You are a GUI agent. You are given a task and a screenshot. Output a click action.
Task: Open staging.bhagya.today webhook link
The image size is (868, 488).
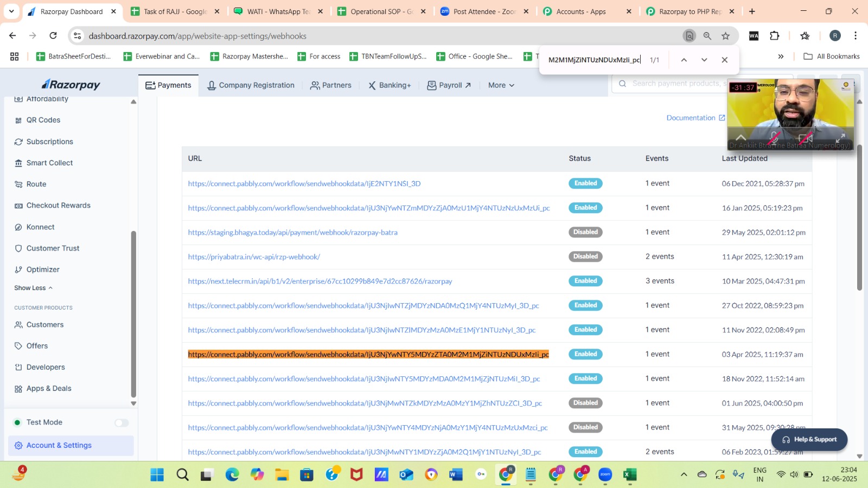pyautogui.click(x=293, y=233)
